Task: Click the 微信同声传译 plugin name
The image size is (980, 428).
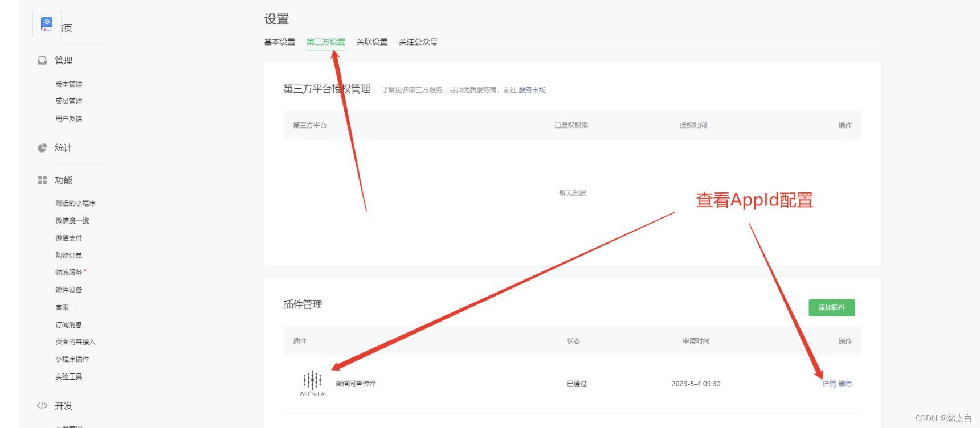Action: pyautogui.click(x=356, y=384)
